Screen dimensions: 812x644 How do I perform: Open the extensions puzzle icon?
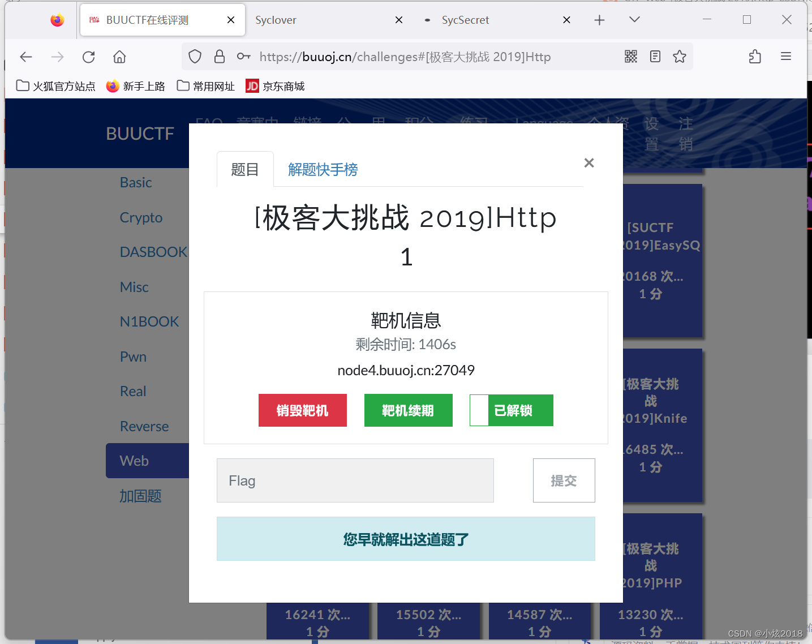point(755,57)
